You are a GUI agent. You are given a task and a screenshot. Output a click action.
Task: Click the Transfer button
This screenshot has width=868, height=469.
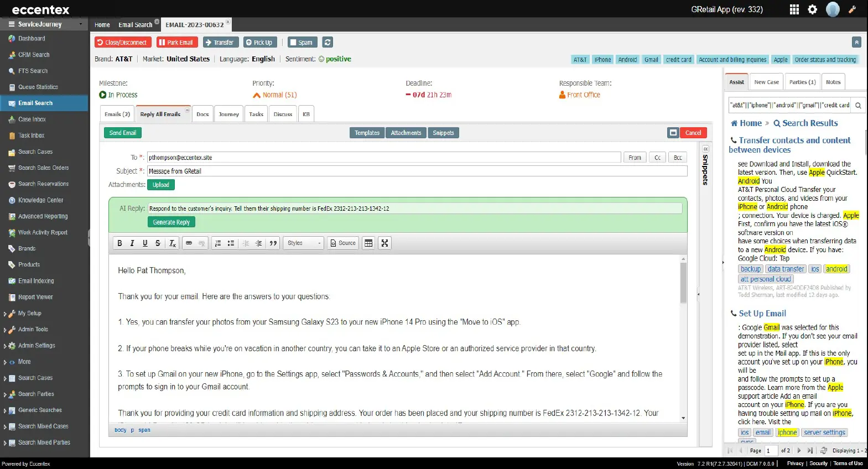221,43
